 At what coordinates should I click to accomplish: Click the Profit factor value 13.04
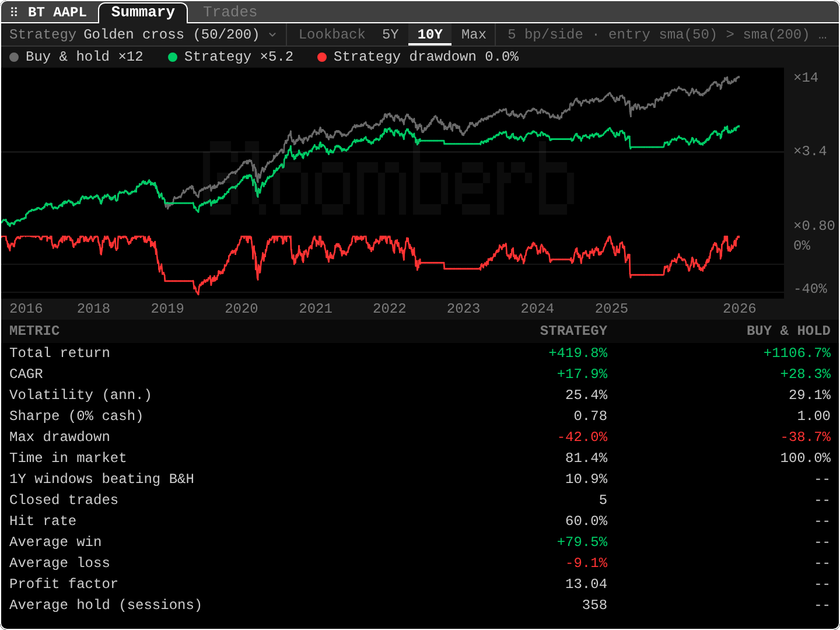pos(586,584)
